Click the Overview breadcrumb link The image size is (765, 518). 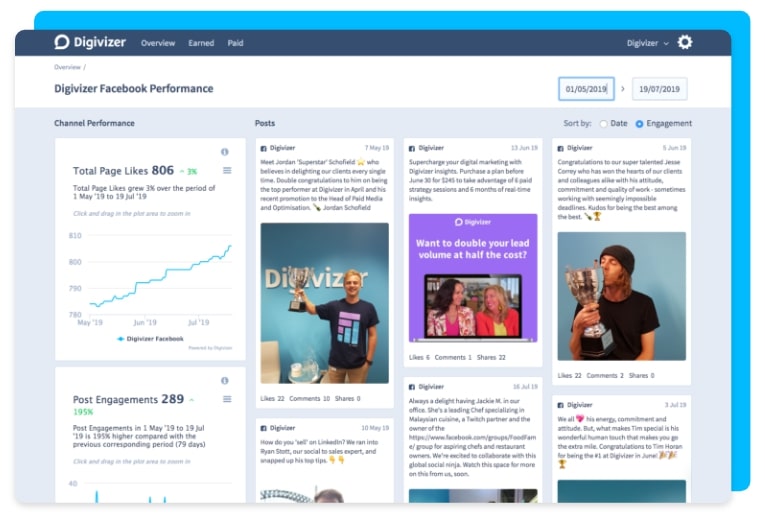pyautogui.click(x=67, y=67)
